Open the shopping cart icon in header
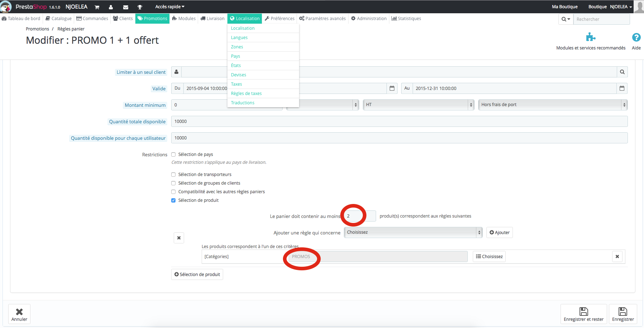644x328 pixels. click(97, 7)
